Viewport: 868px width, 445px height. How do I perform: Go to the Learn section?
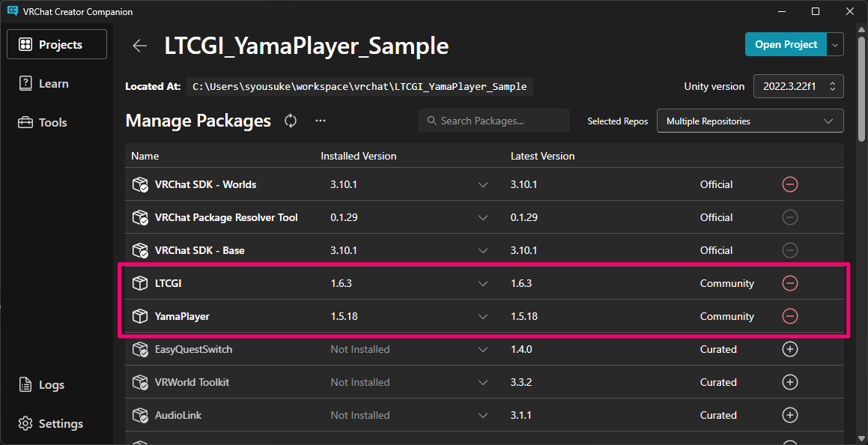pos(53,83)
